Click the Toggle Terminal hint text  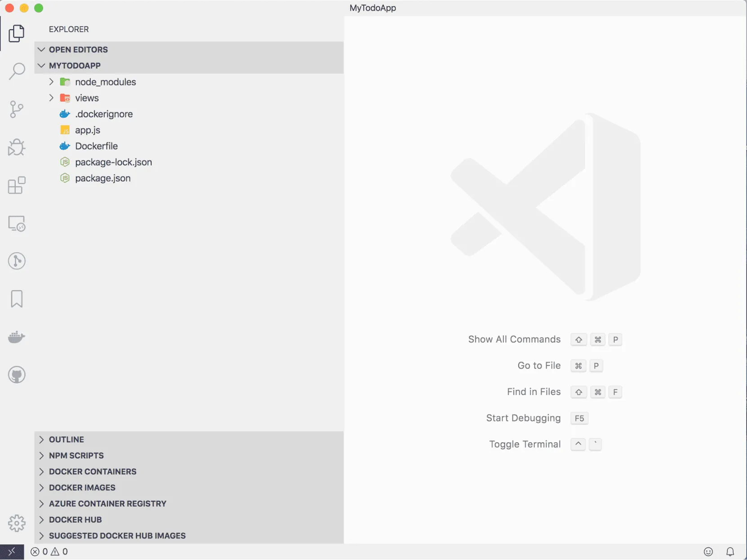click(x=525, y=444)
